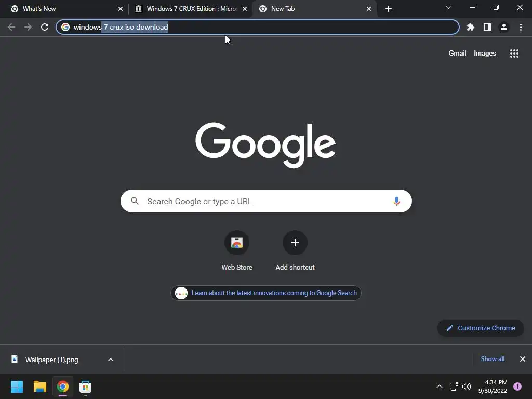Click the address bar text field

(258, 27)
